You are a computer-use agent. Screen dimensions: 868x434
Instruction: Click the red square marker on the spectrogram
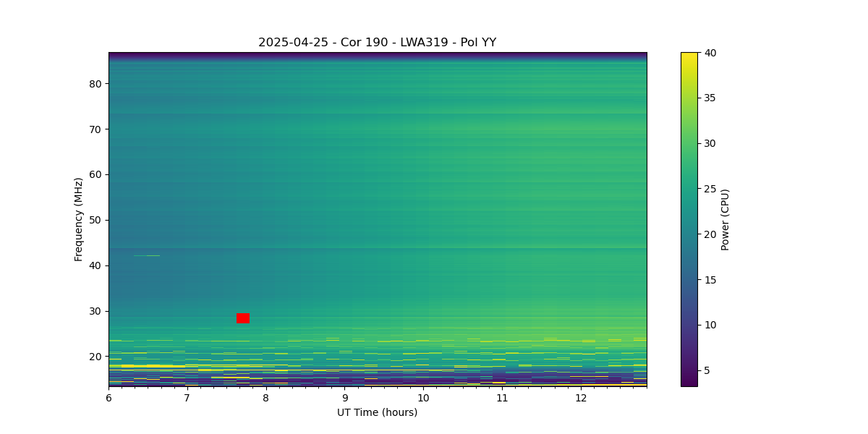243,318
